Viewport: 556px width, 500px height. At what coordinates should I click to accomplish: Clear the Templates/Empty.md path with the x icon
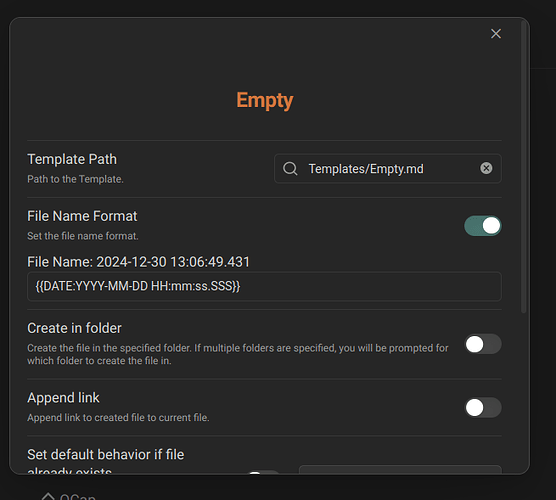point(486,168)
